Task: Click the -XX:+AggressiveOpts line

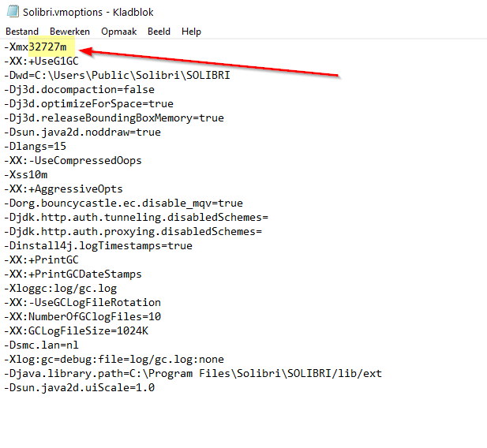Action: (x=63, y=189)
